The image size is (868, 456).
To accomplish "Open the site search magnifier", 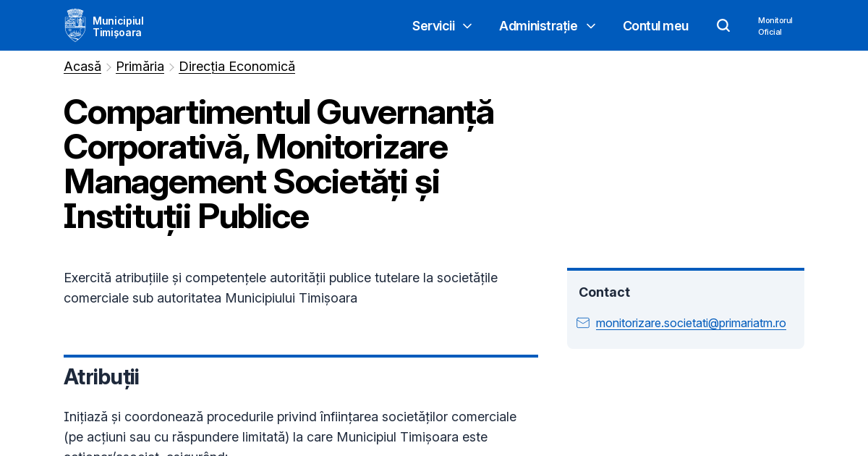I will [723, 25].
